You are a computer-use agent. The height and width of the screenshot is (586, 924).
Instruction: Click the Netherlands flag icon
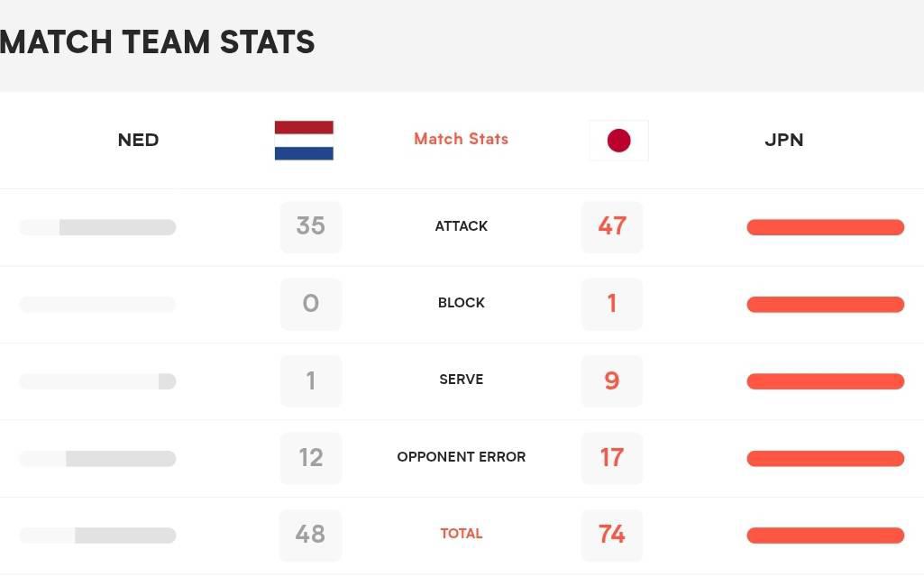(x=304, y=141)
